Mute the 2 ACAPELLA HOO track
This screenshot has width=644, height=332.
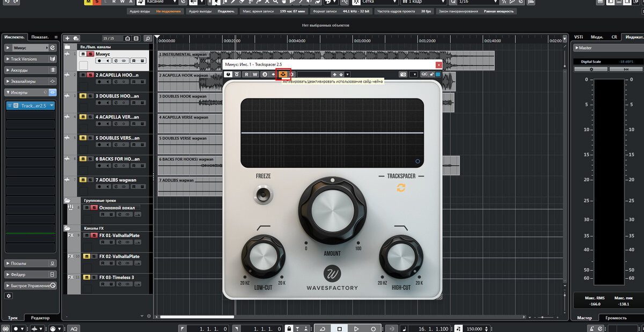(83, 75)
